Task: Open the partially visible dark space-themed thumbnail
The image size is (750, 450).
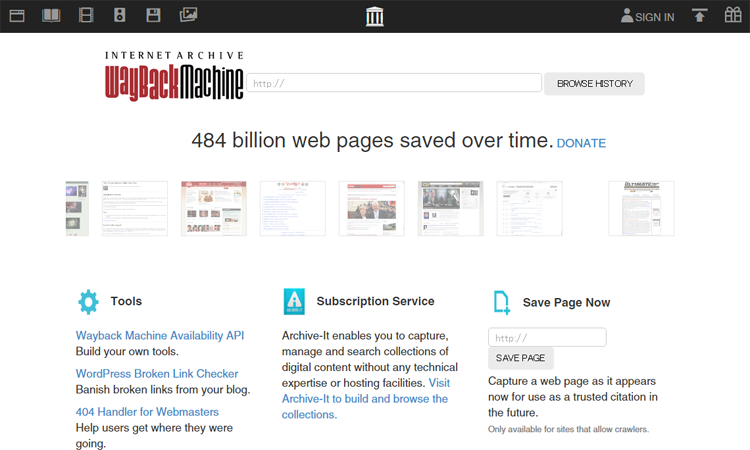Action: (x=77, y=209)
